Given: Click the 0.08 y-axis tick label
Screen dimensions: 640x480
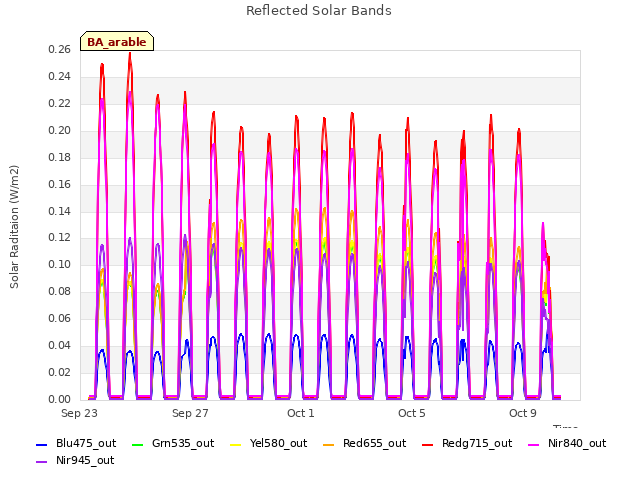Looking at the screenshot, I should click(59, 291).
